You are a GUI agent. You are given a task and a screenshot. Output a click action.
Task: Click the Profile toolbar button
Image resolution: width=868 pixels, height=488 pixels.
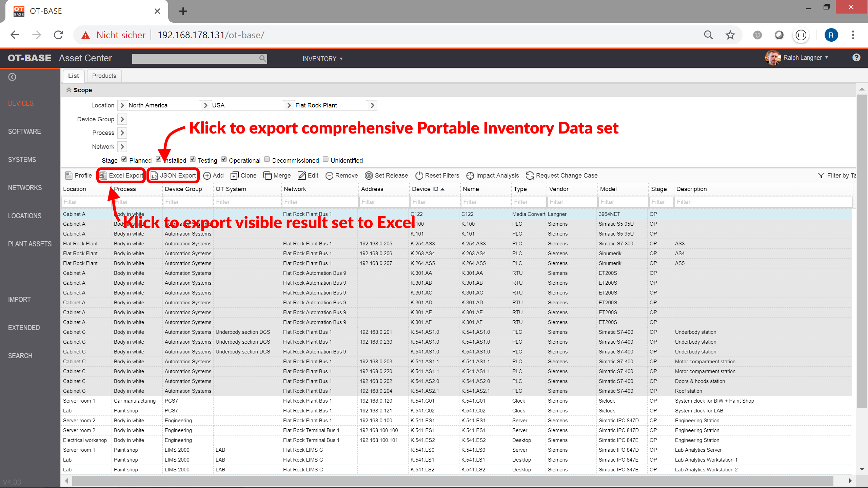[79, 175]
